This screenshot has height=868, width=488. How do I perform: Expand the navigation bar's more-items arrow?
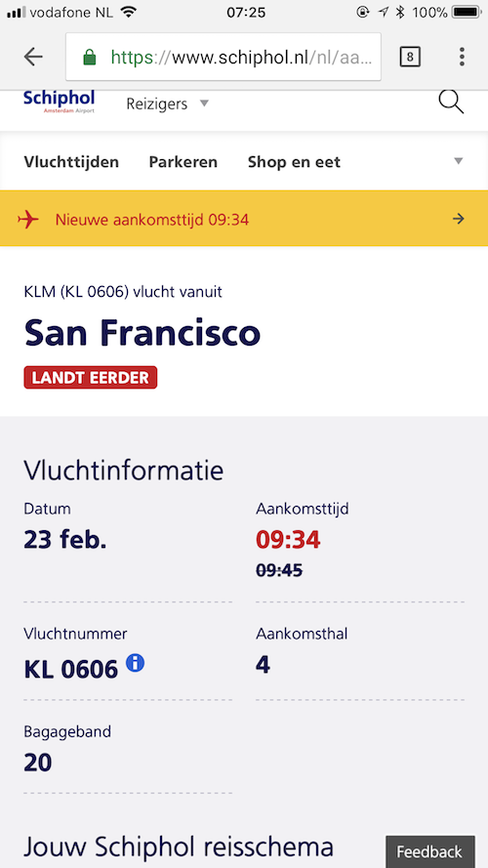coord(458,162)
